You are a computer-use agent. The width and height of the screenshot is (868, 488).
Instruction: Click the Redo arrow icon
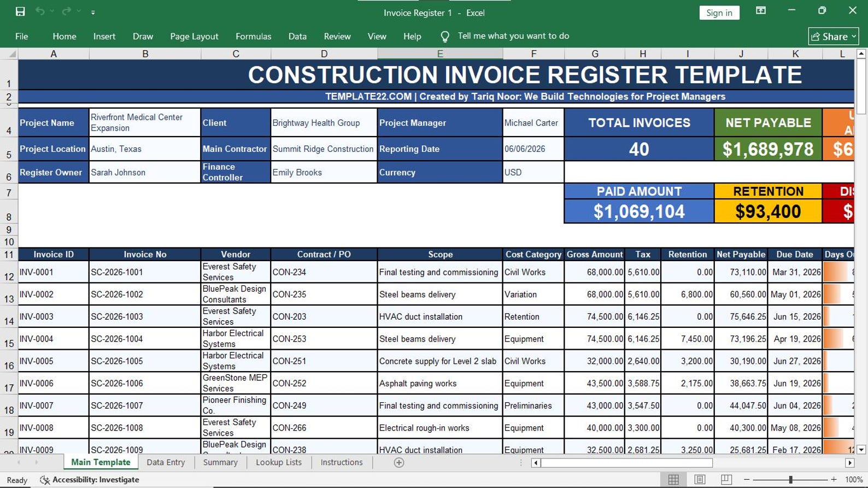pos(67,11)
